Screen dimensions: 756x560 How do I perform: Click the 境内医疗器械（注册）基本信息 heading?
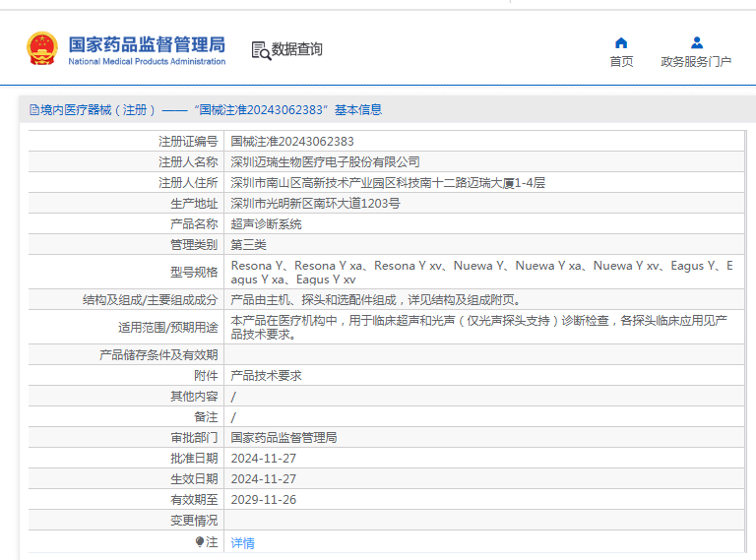[206, 110]
